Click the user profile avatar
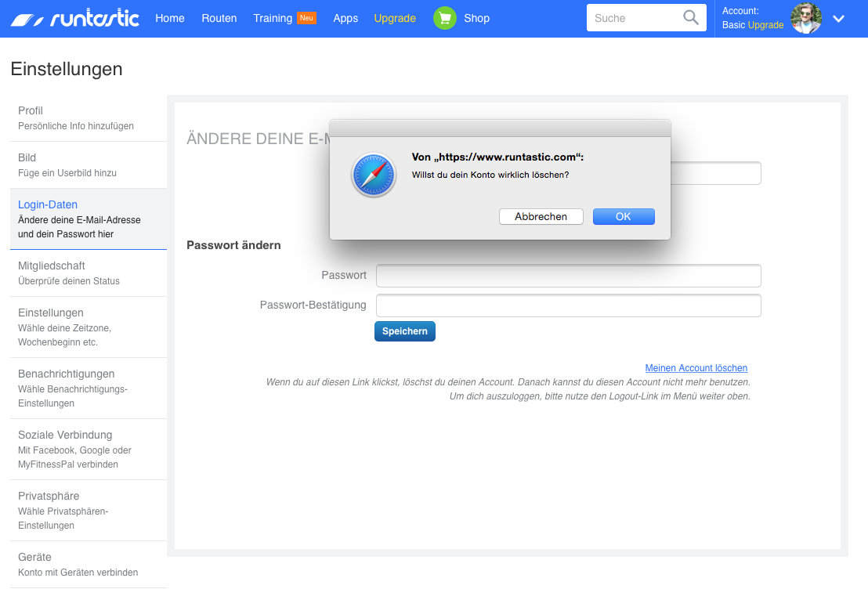Screen dimensions: 868x589 pos(806,18)
